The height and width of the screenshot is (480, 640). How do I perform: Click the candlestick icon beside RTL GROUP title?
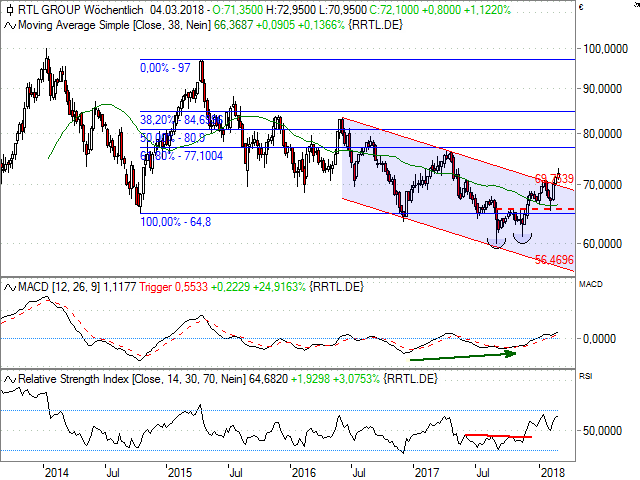pos(10,9)
